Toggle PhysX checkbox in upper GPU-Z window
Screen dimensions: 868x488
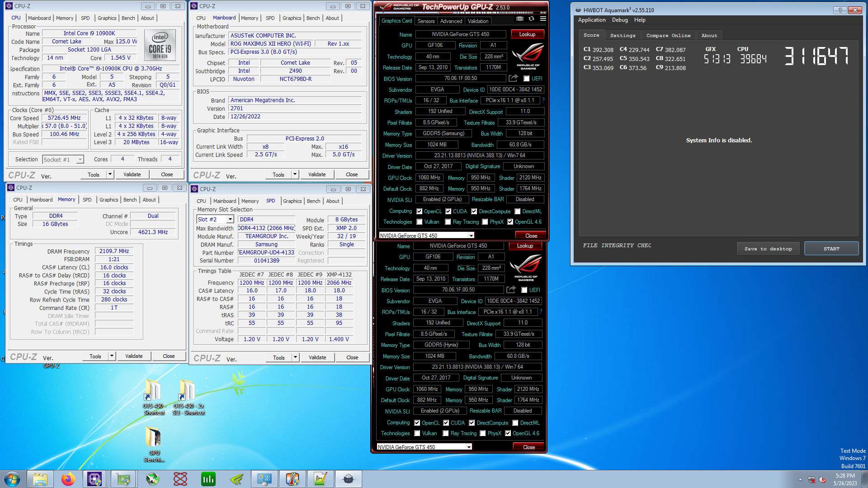click(x=485, y=222)
